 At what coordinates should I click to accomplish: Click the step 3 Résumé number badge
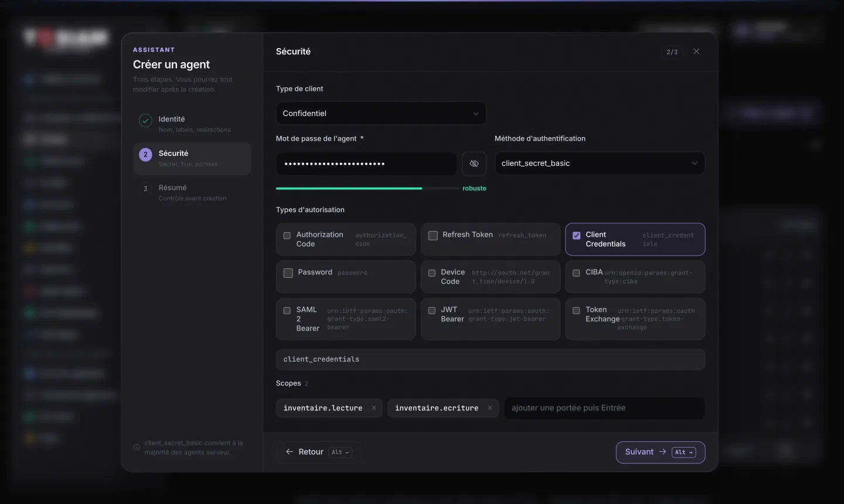click(x=145, y=189)
